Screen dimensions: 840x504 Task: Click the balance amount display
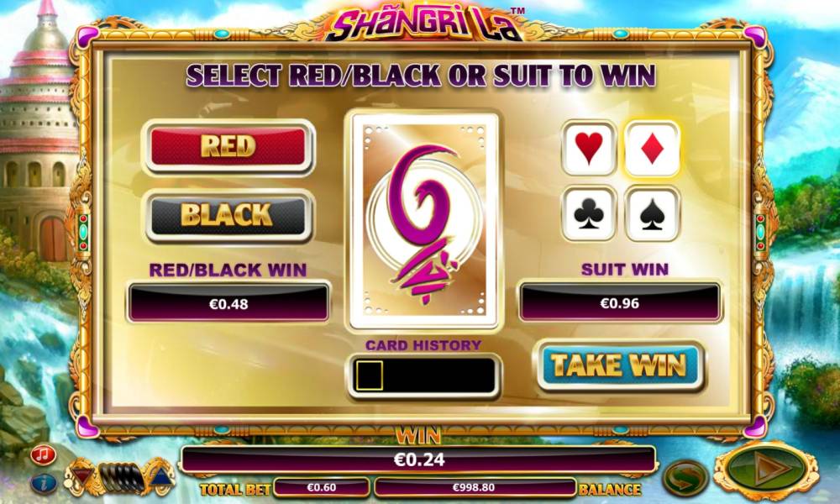[474, 487]
